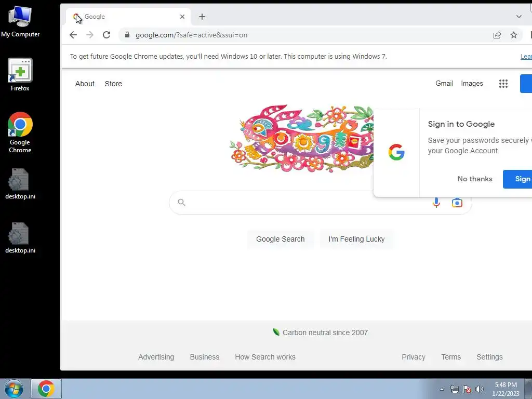Open the Store link
The height and width of the screenshot is (399, 532).
point(113,84)
